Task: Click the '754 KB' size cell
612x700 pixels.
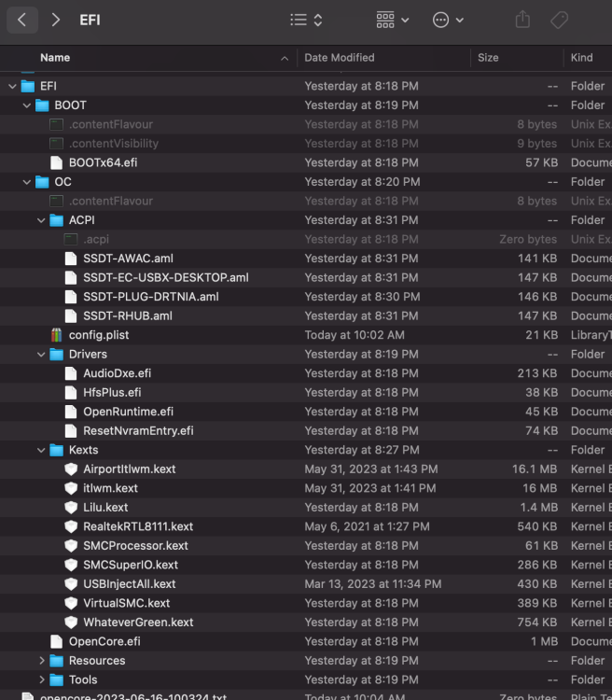Action: tap(537, 623)
